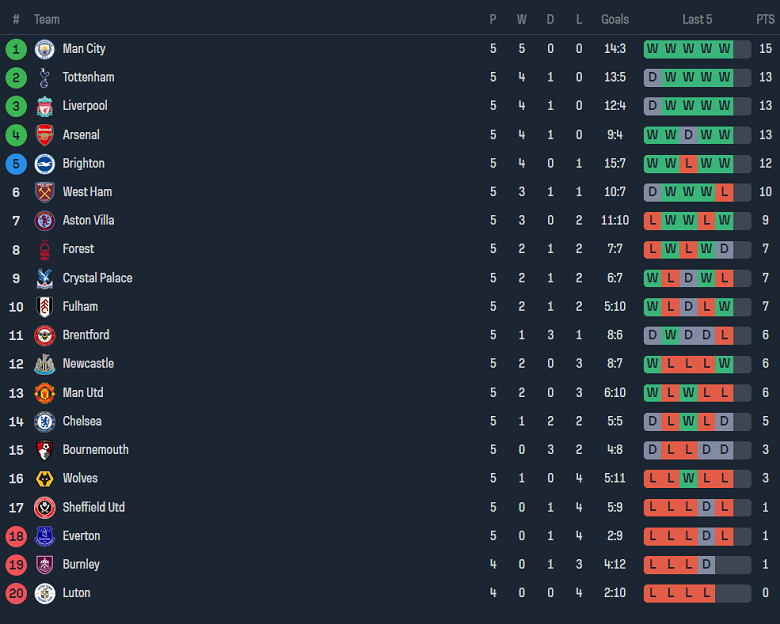
Task: Click Brighton's red L form badge
Action: 688,163
